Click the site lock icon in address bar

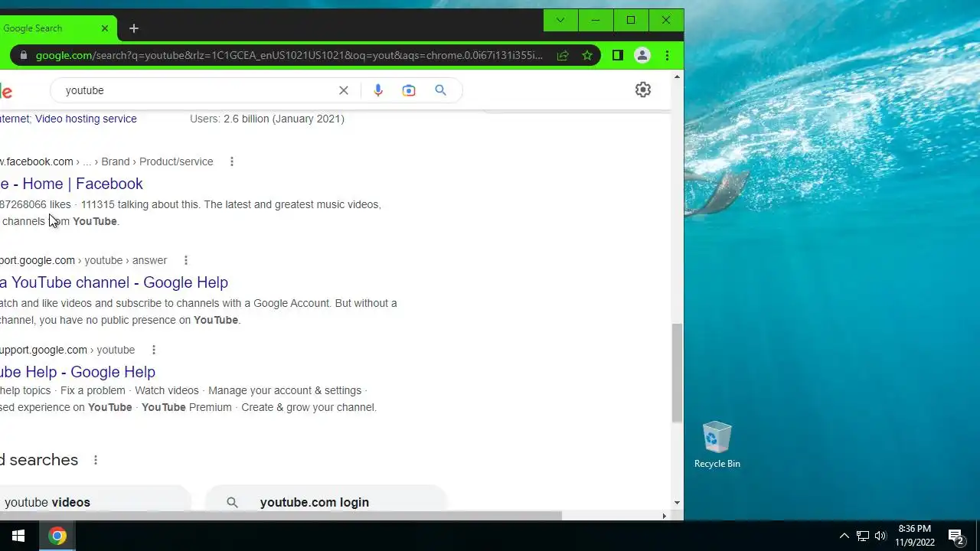click(23, 55)
